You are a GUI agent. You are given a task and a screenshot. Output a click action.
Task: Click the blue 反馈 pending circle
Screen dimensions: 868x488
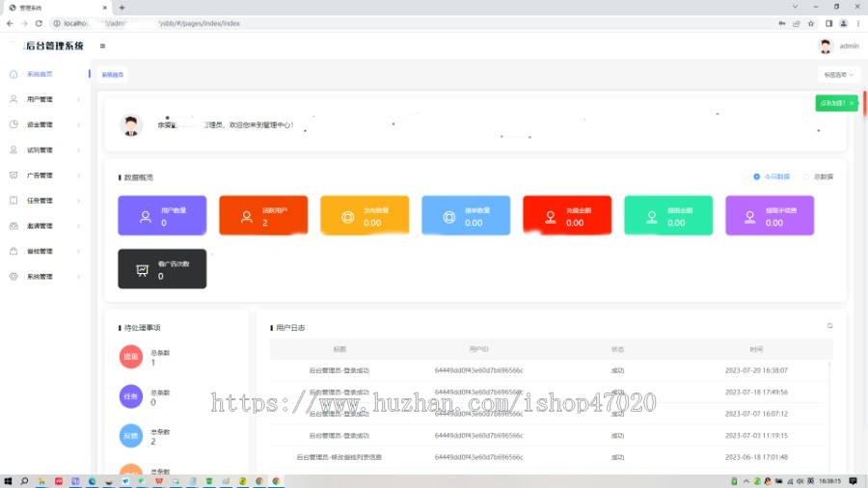[x=131, y=436]
